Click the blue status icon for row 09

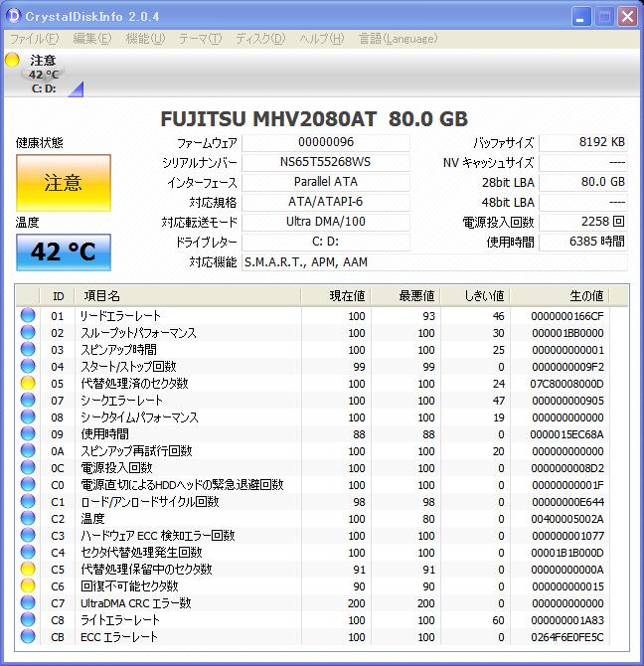pos(28,434)
